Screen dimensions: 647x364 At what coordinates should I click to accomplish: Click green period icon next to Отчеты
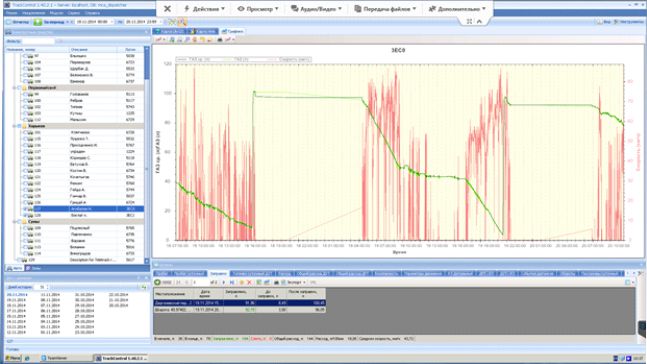point(38,21)
